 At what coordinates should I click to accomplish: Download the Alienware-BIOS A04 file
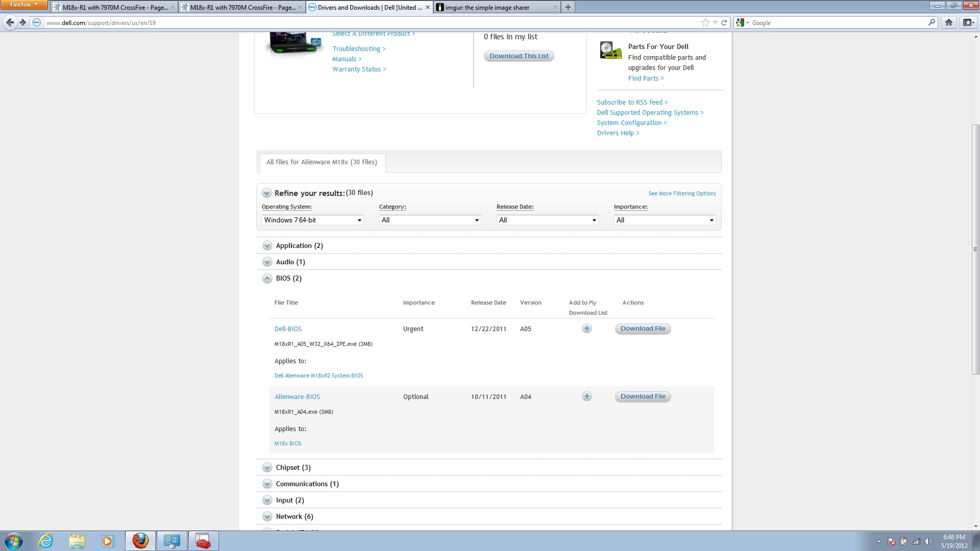pos(643,396)
